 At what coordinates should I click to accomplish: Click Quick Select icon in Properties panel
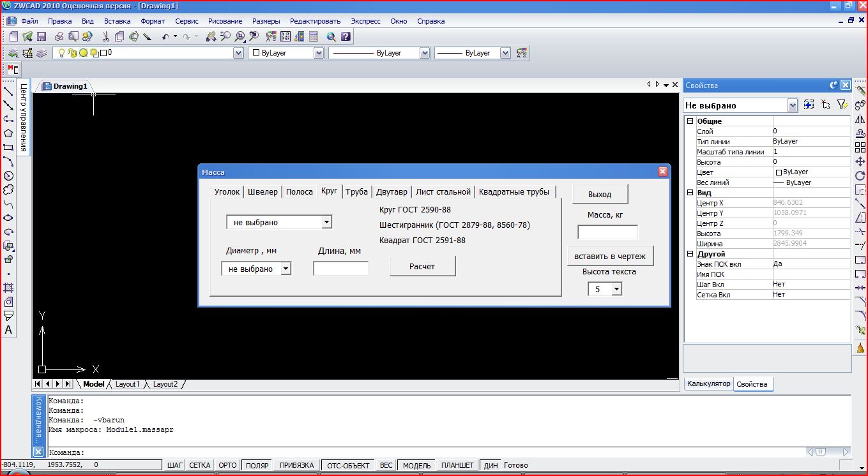pyautogui.click(x=842, y=105)
